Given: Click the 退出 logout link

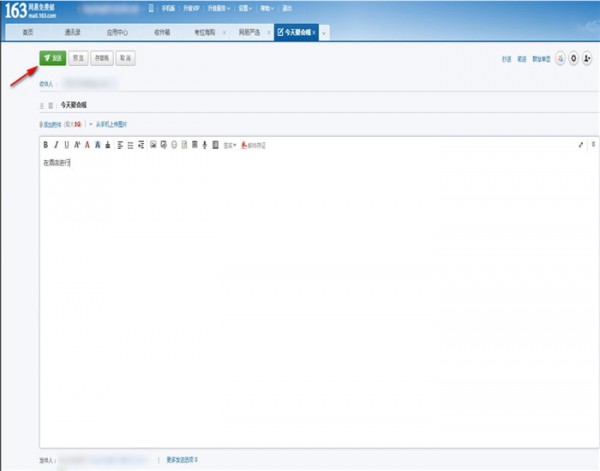Looking at the screenshot, I should pyautogui.click(x=287, y=8).
